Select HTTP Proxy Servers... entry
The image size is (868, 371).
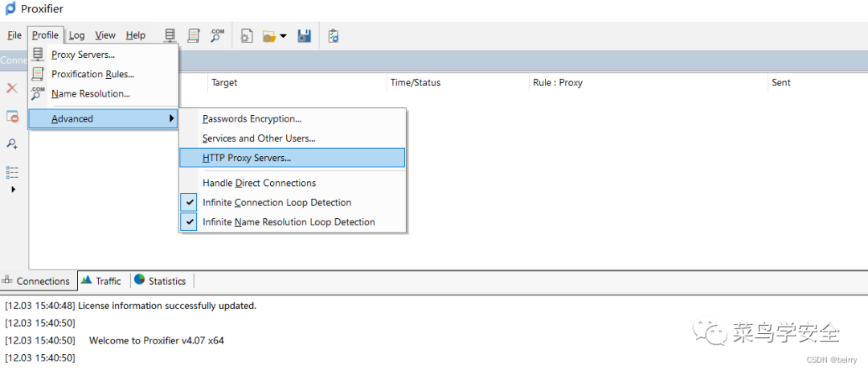point(293,158)
